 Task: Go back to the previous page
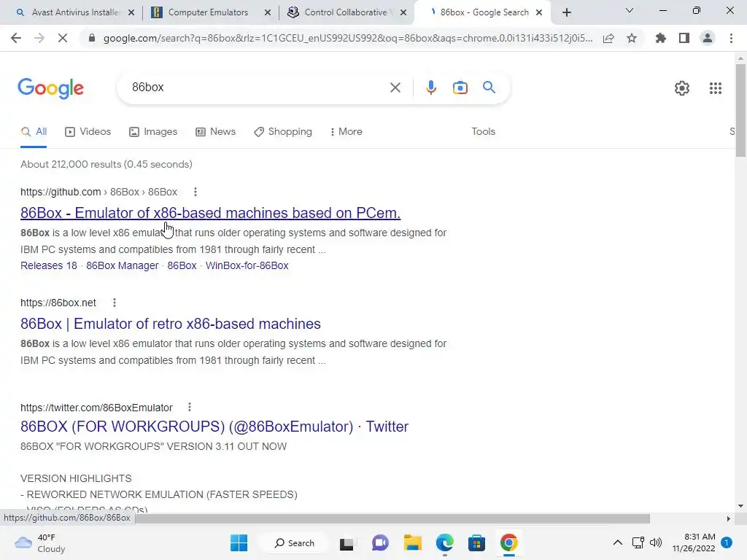(x=16, y=38)
